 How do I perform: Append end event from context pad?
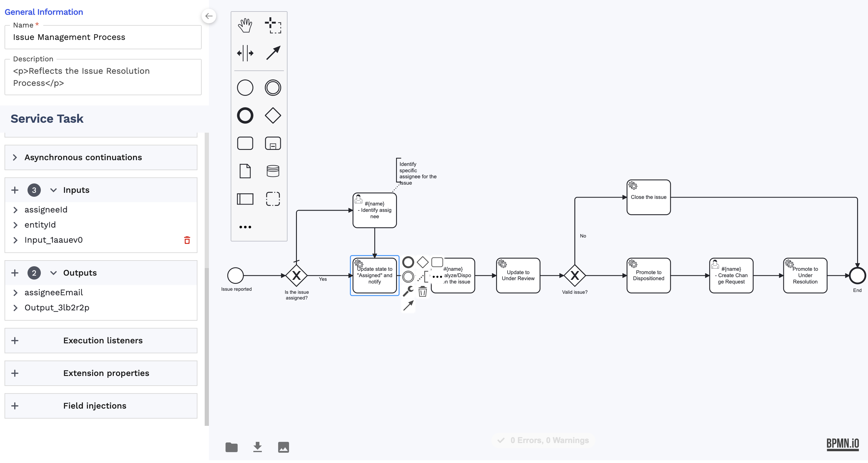coord(408,262)
